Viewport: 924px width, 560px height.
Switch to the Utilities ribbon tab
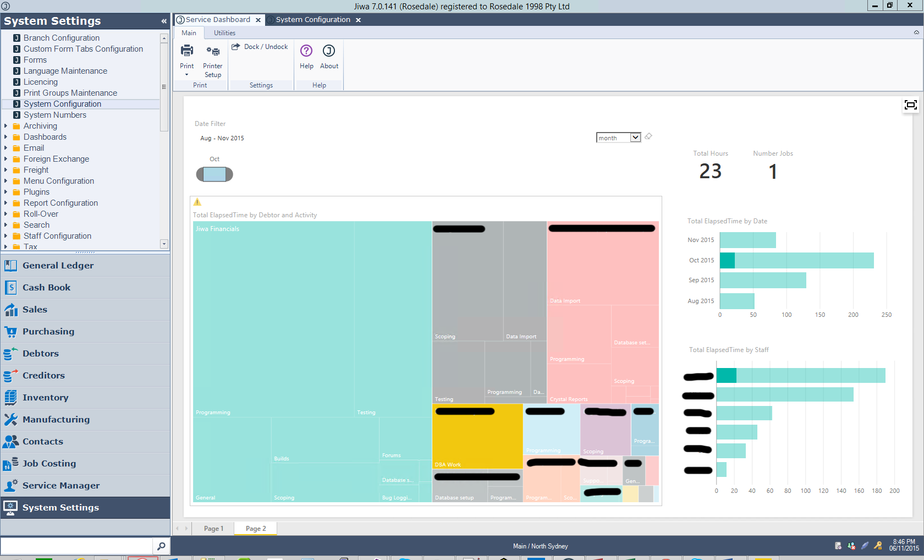point(224,33)
